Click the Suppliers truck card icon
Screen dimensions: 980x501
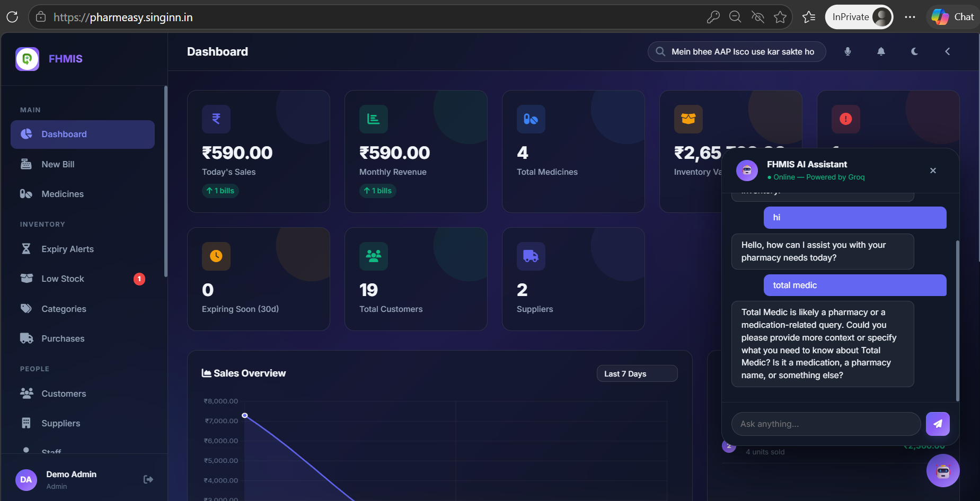(x=531, y=256)
